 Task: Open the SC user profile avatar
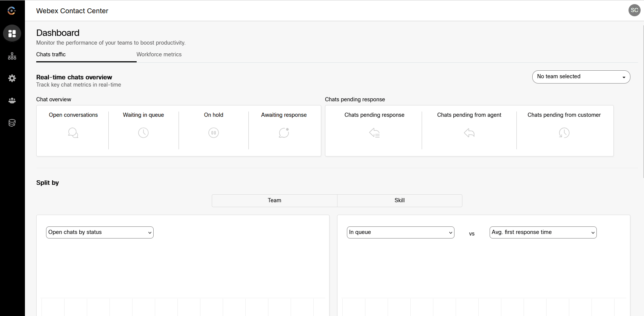[634, 10]
